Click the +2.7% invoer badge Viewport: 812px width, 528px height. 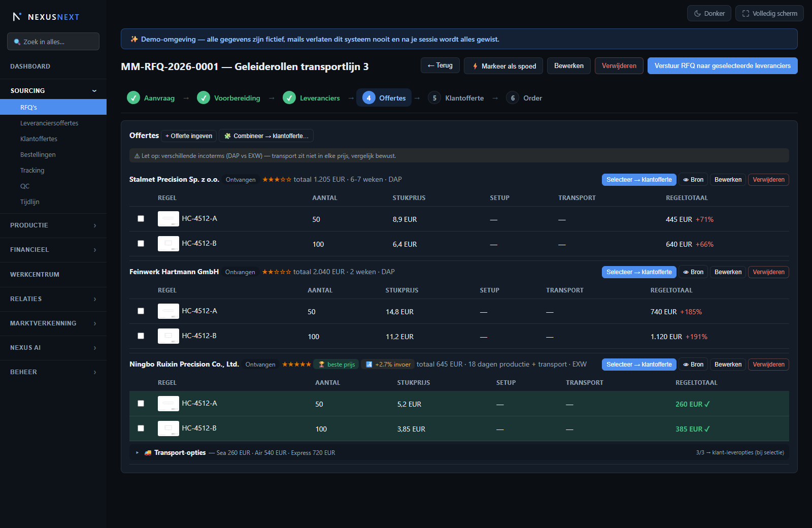coord(388,365)
